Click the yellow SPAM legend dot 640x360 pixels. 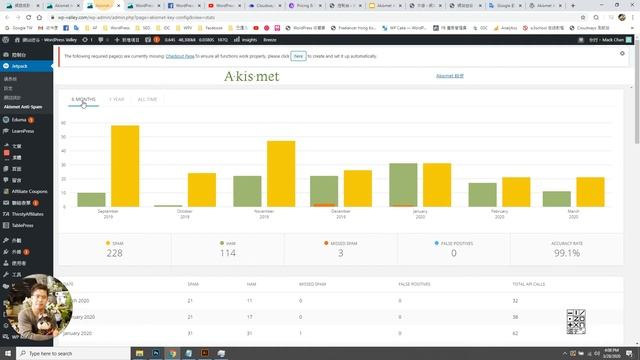click(108, 243)
